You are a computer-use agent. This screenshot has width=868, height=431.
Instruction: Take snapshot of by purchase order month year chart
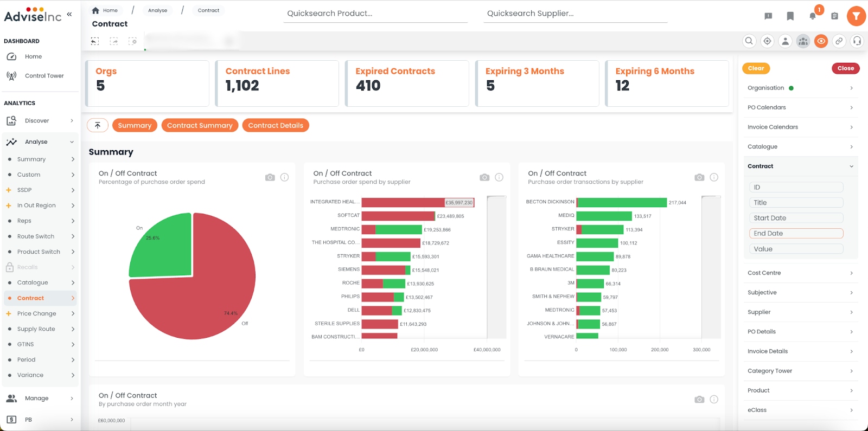point(699,400)
